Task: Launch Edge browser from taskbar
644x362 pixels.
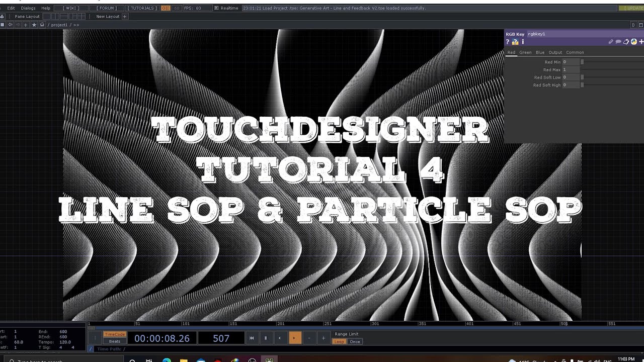Action: [x=167, y=360]
